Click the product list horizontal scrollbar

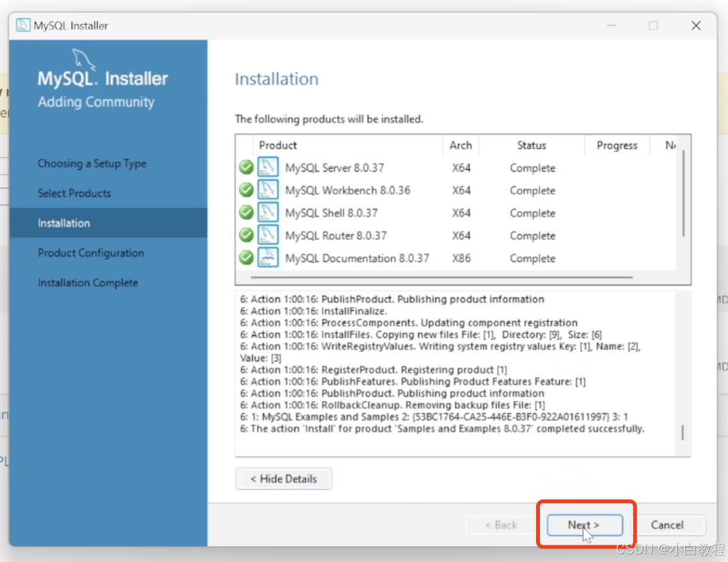441,277
